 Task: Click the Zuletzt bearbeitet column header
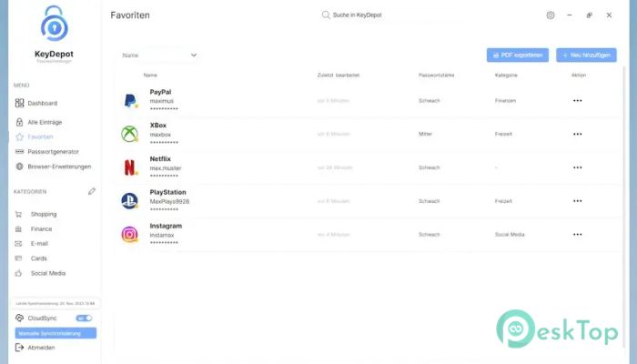coord(339,76)
